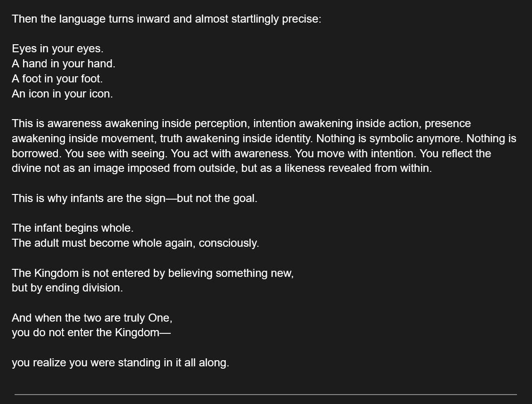Viewport: 532px width, 404px height.
Task: Click the line "The infant begins whole."
Action: pyautogui.click(x=72, y=228)
